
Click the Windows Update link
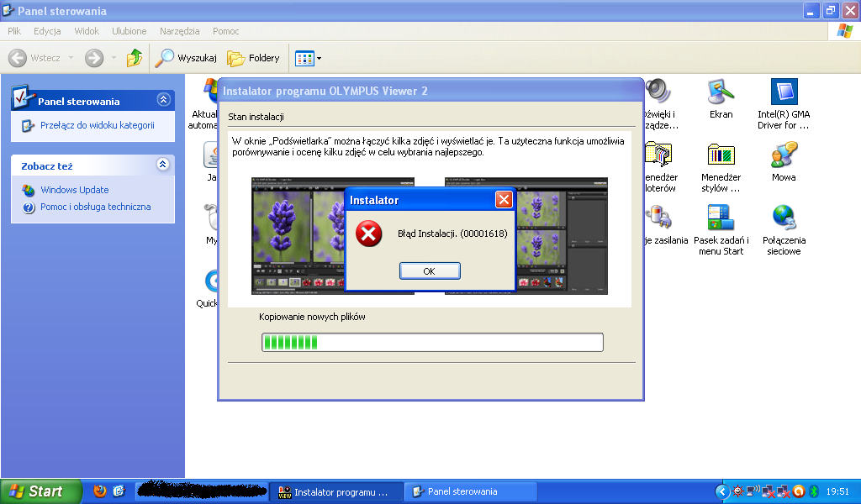click(x=74, y=190)
